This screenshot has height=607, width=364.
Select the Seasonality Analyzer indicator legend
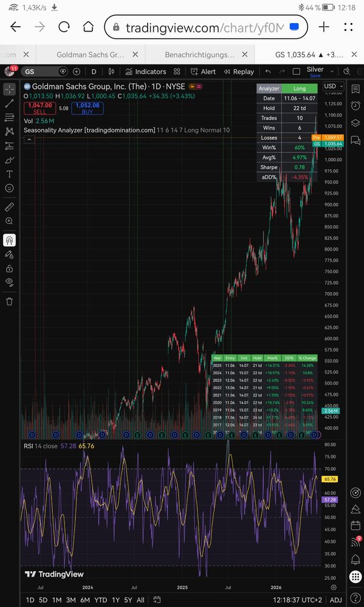(127, 130)
